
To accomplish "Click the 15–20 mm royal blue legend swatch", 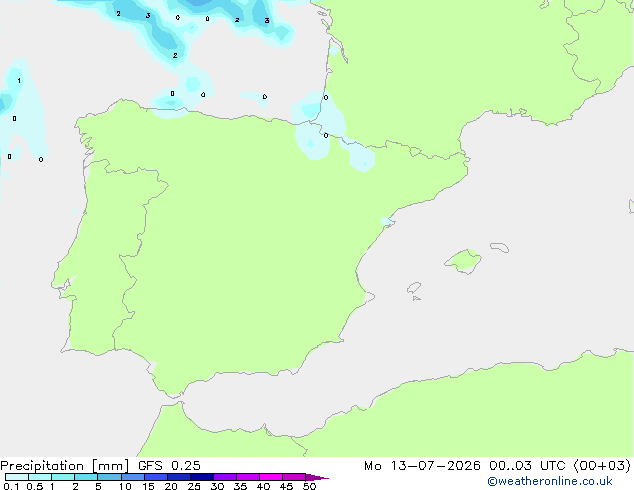I will click(156, 477).
